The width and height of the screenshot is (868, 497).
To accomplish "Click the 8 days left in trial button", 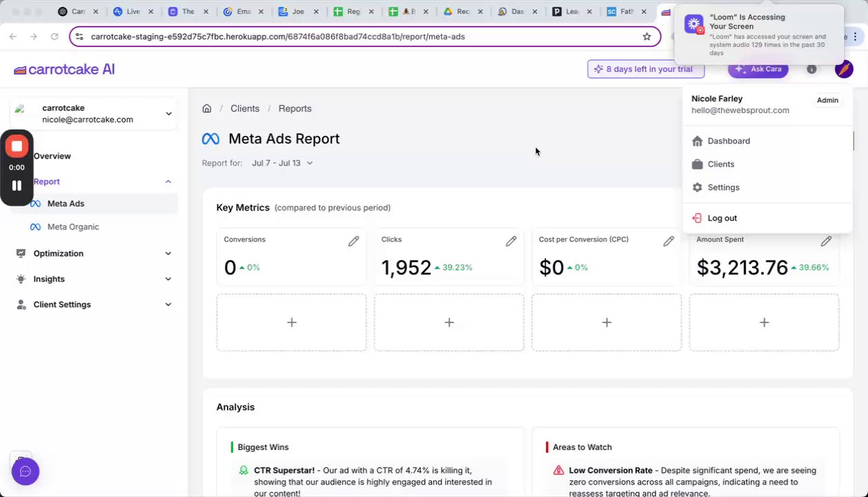I will pyautogui.click(x=646, y=69).
